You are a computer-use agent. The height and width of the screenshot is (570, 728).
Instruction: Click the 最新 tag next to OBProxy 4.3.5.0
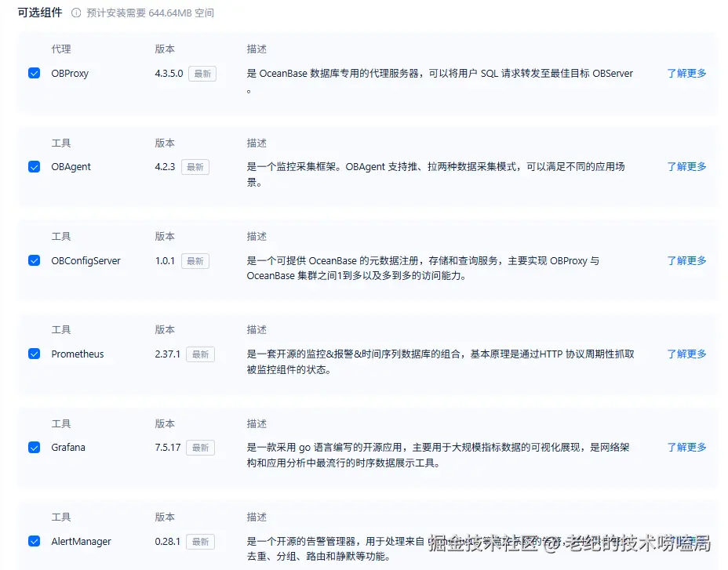pyautogui.click(x=202, y=74)
